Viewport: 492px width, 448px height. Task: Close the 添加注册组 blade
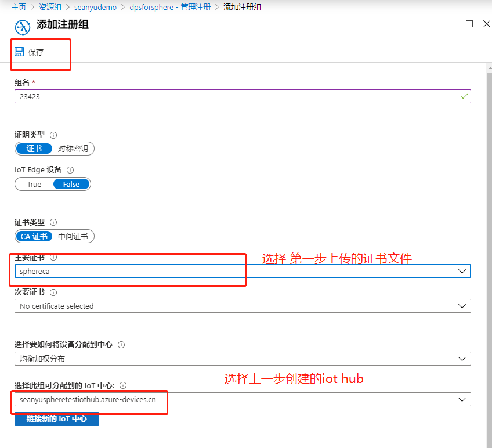[x=487, y=24]
